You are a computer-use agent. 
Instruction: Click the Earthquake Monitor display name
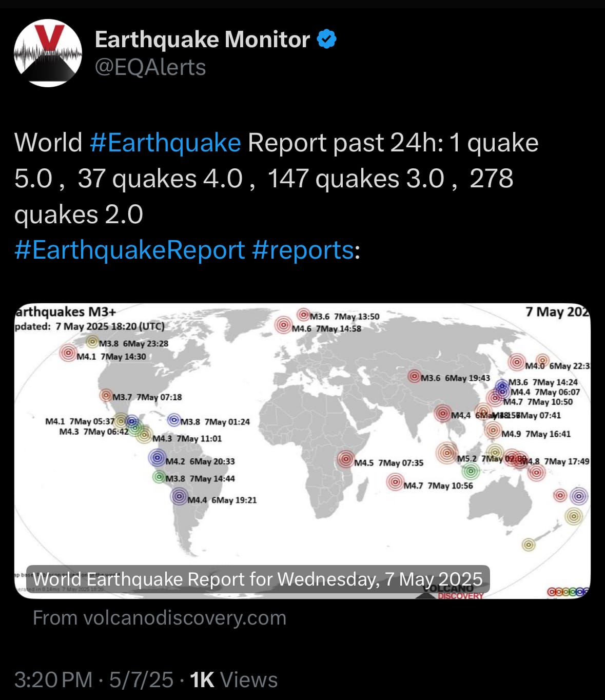point(202,40)
